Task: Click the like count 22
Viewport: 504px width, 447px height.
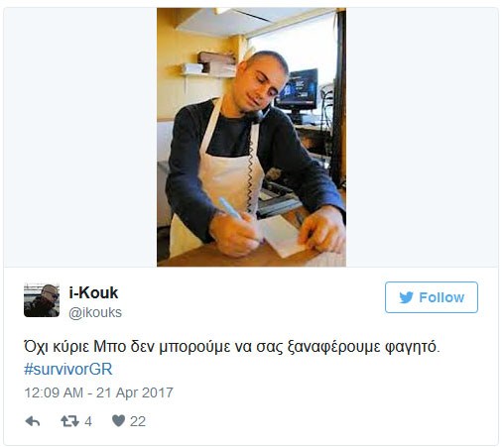Action: (138, 421)
